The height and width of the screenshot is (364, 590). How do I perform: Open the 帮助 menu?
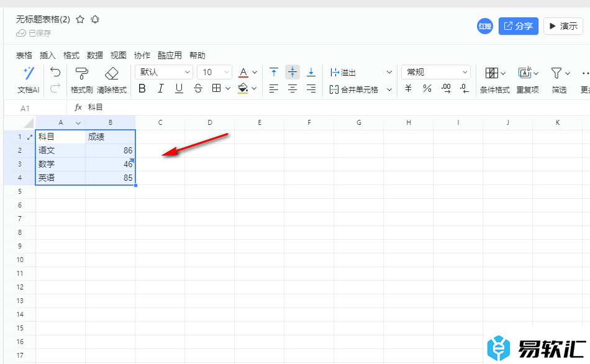(197, 55)
